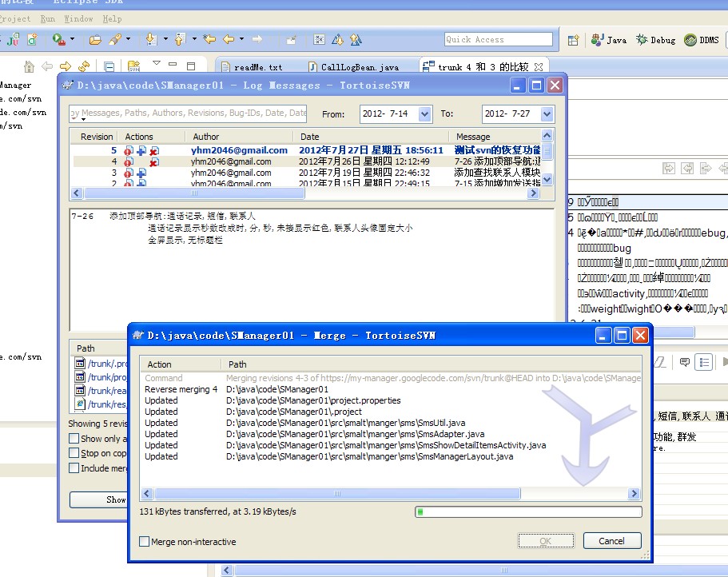Click the list view icon at right panel edge

(704, 362)
